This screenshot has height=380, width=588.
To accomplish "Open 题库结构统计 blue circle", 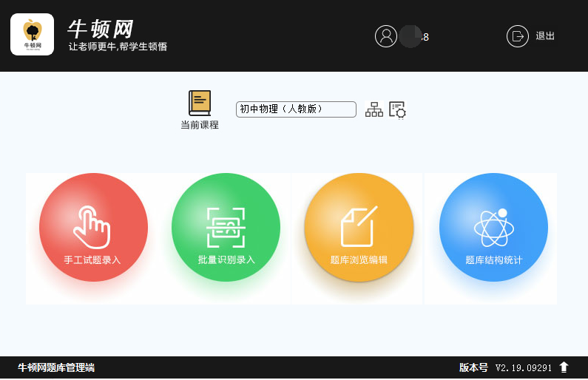I will click(493, 227).
